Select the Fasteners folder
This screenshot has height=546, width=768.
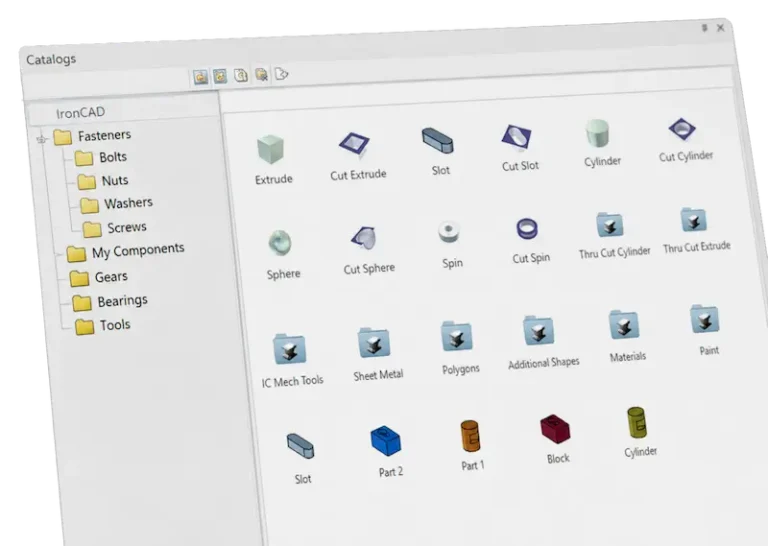tap(92, 136)
